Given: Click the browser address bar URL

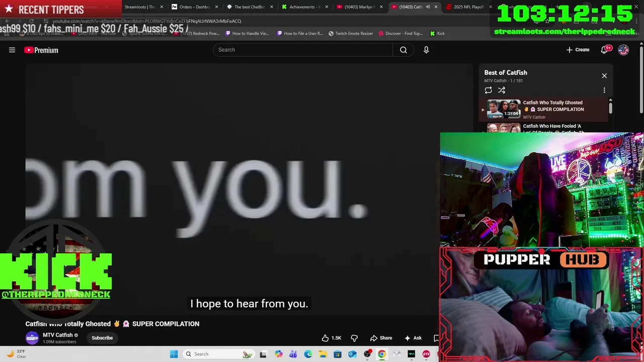Looking at the screenshot, I should (147, 21).
